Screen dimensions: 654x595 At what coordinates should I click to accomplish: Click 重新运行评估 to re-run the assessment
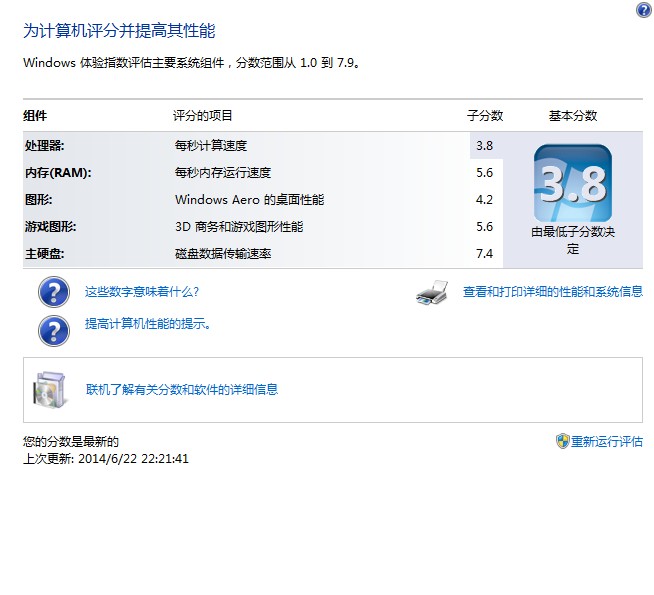[x=607, y=441]
